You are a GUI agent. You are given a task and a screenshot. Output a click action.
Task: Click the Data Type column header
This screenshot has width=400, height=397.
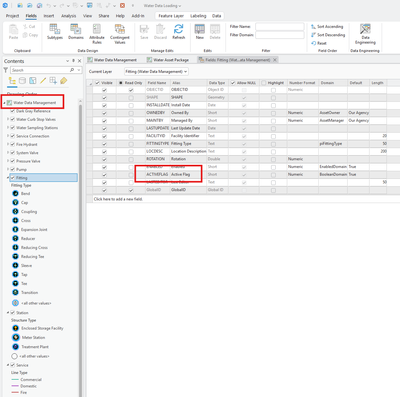coord(217,83)
